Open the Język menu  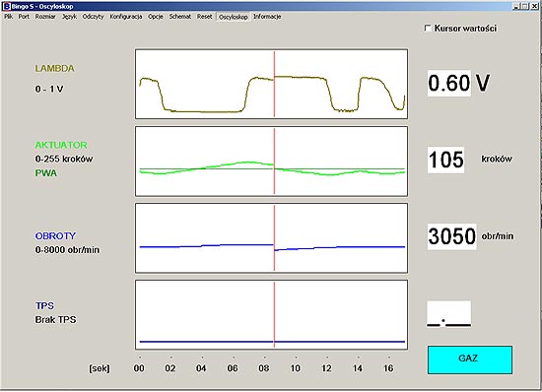70,17
